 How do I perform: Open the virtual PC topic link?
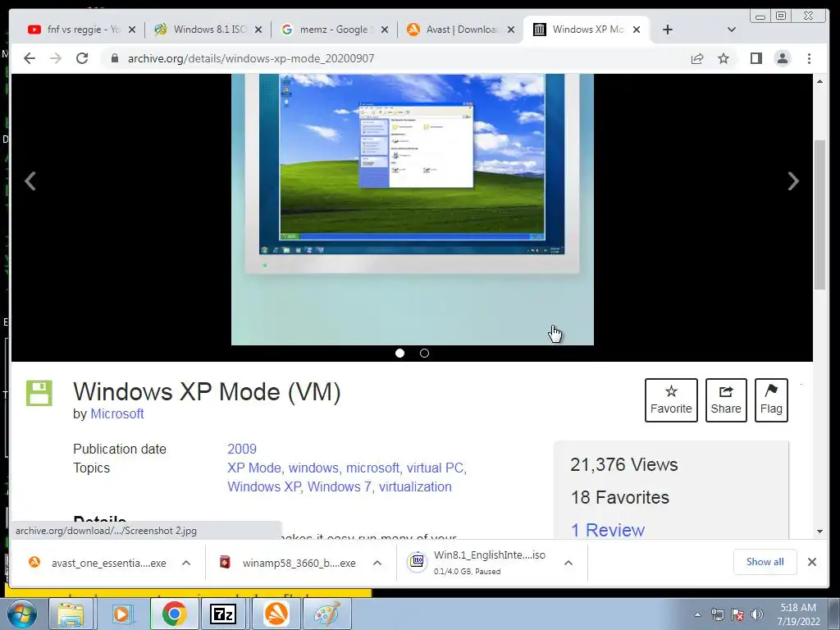[x=435, y=468]
